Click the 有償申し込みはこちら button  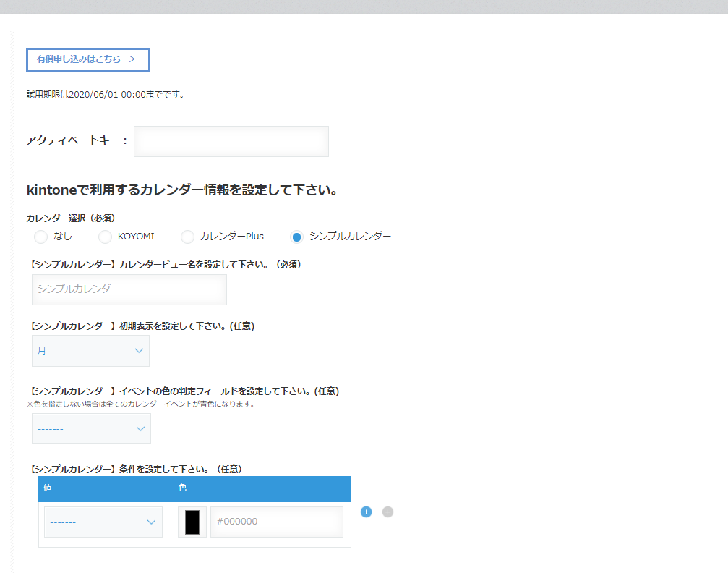pos(87,59)
